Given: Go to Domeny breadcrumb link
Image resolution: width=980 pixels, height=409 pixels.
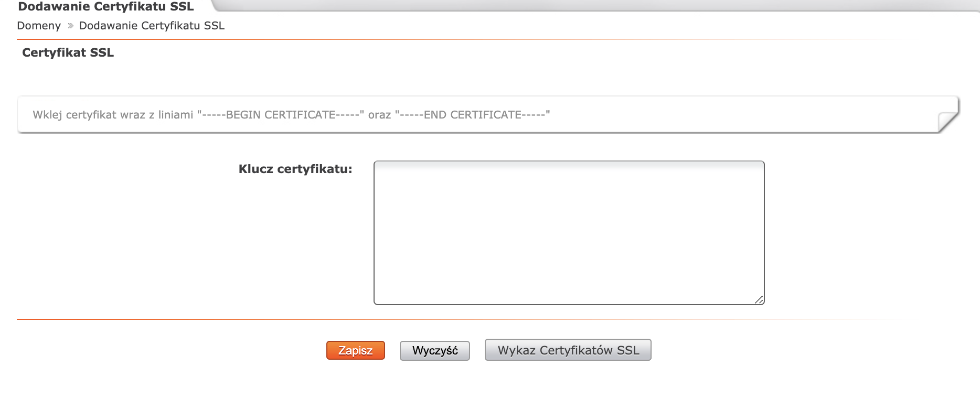Looking at the screenshot, I should (x=39, y=26).
